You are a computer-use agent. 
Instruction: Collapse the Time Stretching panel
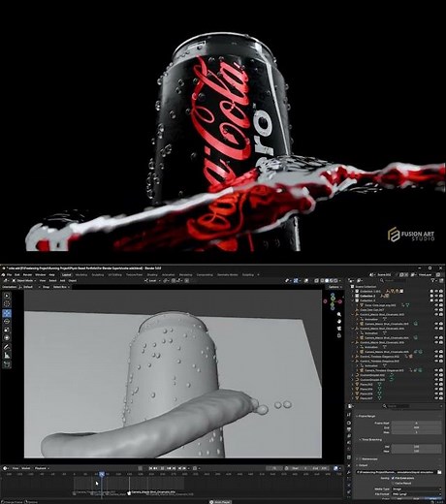click(x=370, y=440)
